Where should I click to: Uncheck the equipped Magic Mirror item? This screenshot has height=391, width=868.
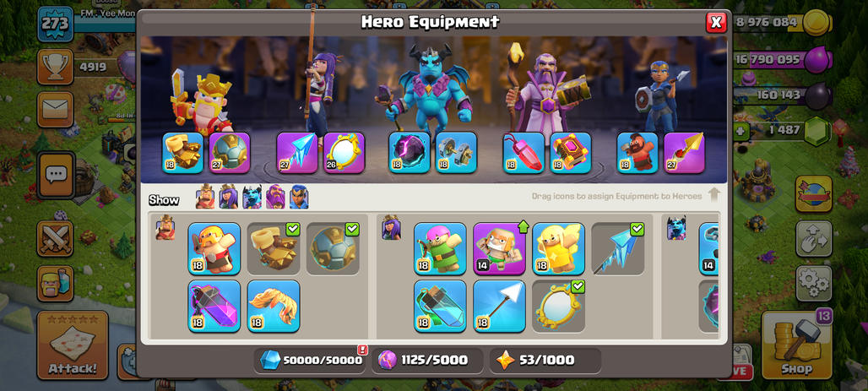click(559, 306)
